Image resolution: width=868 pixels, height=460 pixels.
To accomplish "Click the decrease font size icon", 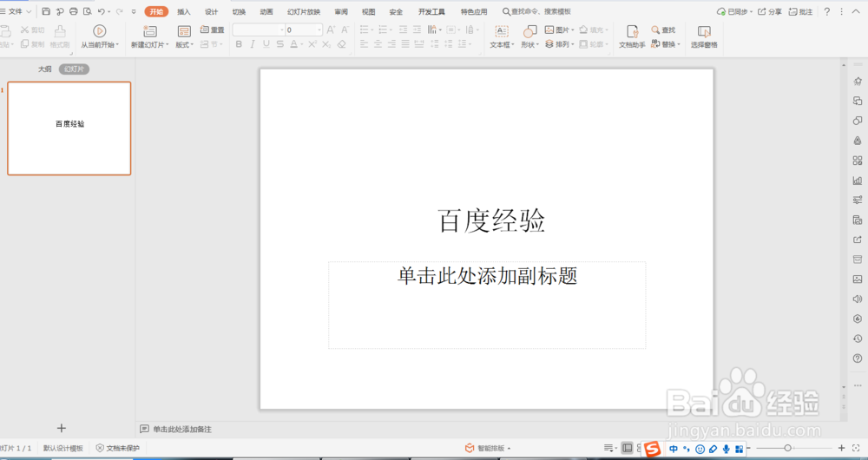I will point(345,30).
